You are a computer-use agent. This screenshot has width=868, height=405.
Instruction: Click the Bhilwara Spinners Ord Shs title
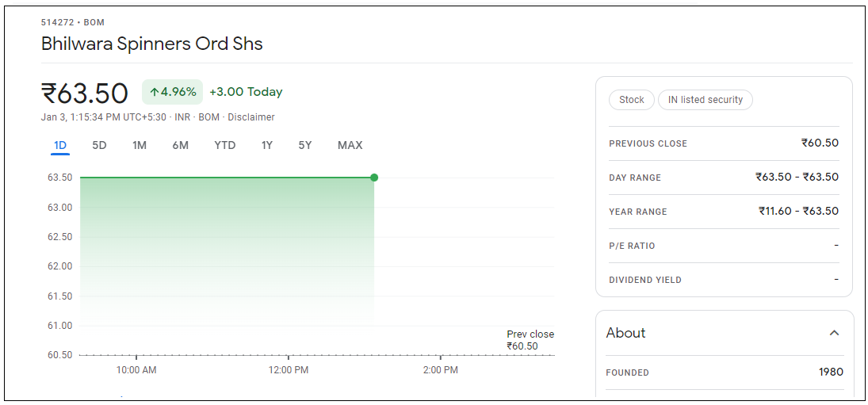[x=152, y=44]
